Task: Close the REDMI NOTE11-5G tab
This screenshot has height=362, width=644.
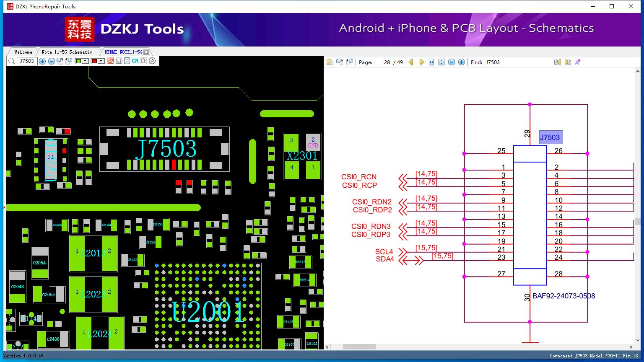Action: tap(146, 52)
